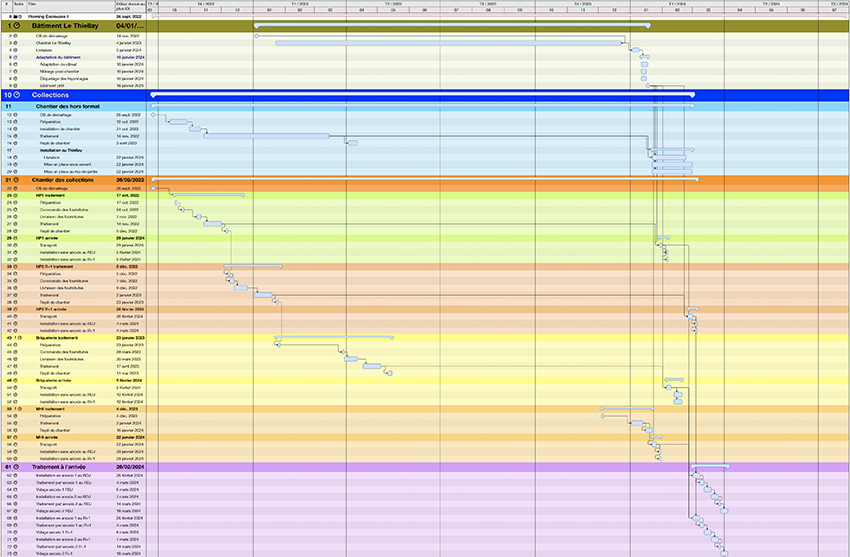Click the 23 janvier 2023 date of Briqueterie traitement
Image resolution: width=850 pixels, height=557 pixels.
[x=130, y=338]
